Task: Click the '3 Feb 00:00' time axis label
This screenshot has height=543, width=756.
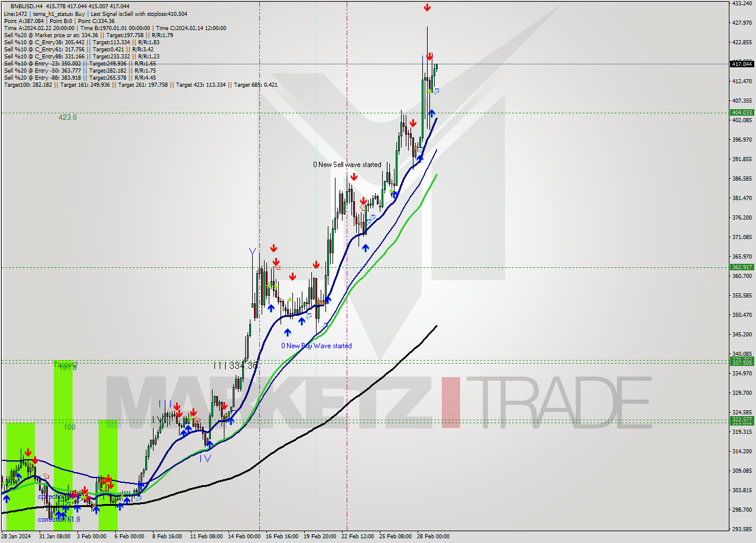Action: point(92,537)
